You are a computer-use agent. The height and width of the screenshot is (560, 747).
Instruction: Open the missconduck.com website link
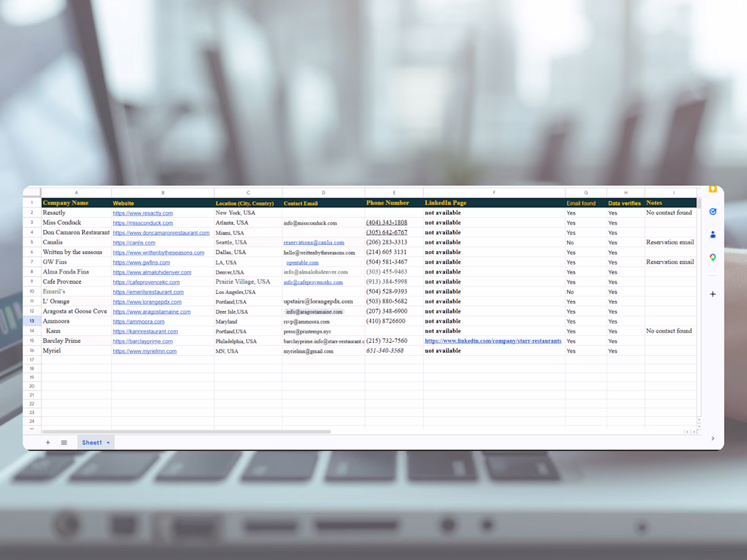coord(143,223)
